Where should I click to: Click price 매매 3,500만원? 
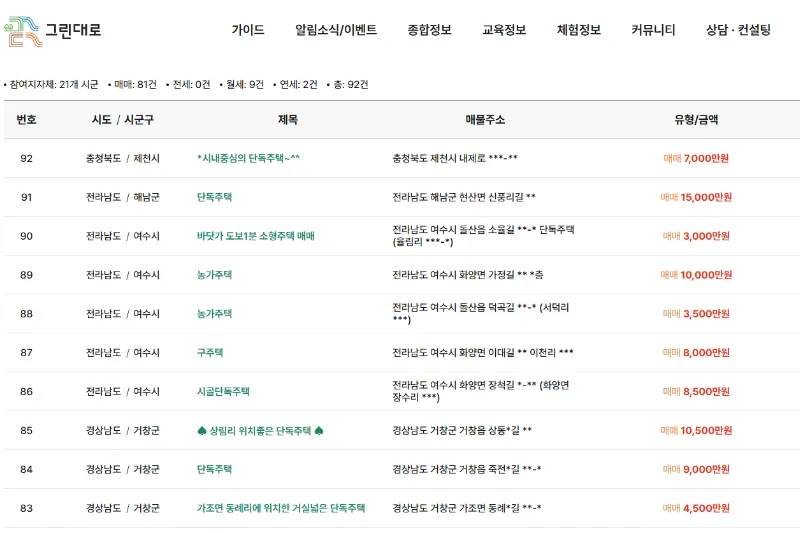point(696,313)
